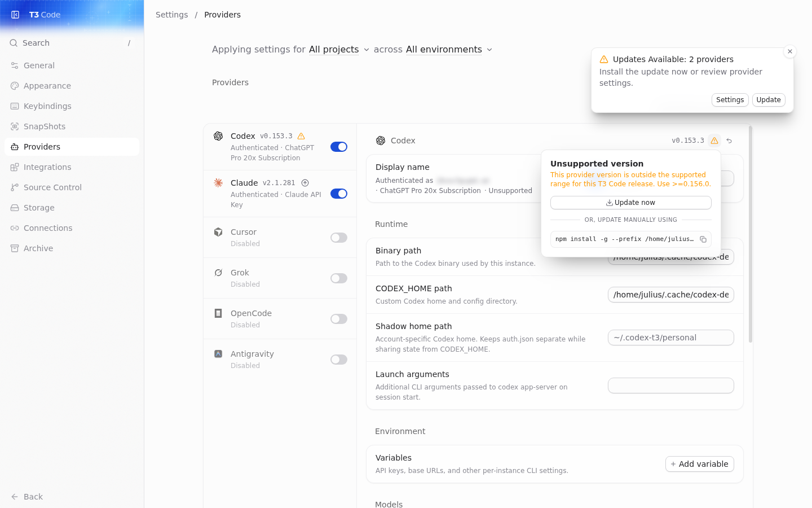Edit the Shadow home path field
The image size is (812, 508).
pyautogui.click(x=670, y=338)
